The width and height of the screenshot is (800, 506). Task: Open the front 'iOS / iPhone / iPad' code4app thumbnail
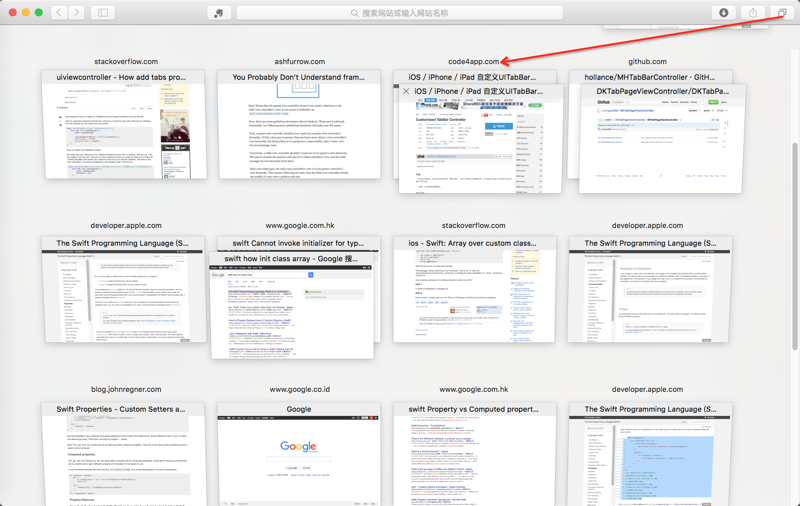(x=480, y=139)
